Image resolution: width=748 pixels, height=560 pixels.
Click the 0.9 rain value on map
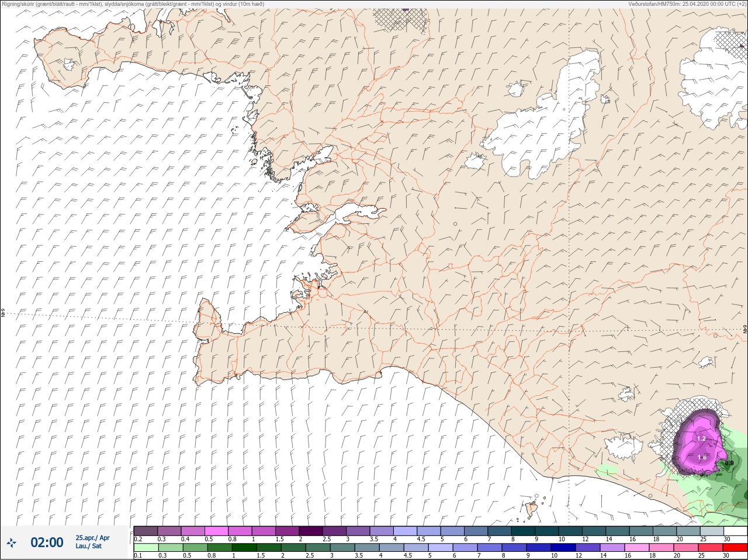coord(729,463)
